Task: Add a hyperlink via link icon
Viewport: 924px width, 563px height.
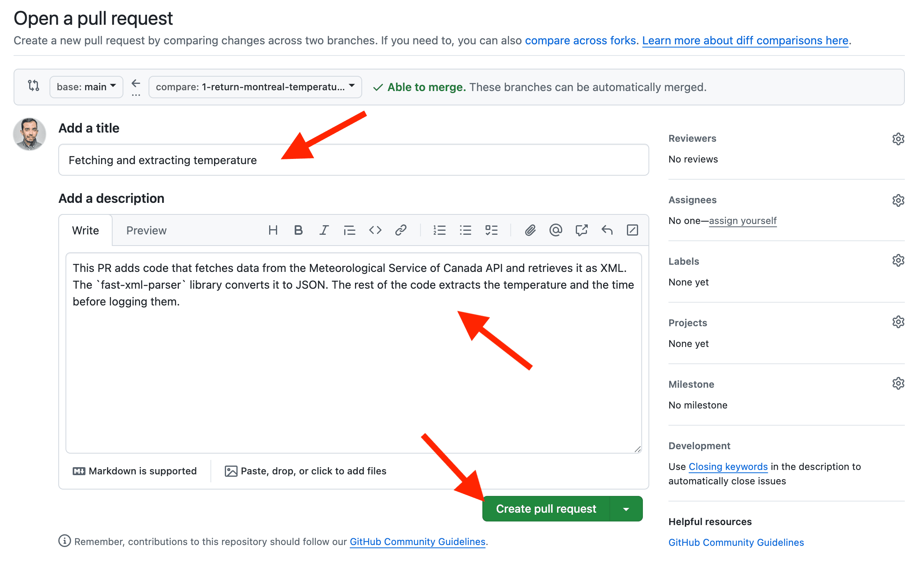Action: tap(401, 230)
